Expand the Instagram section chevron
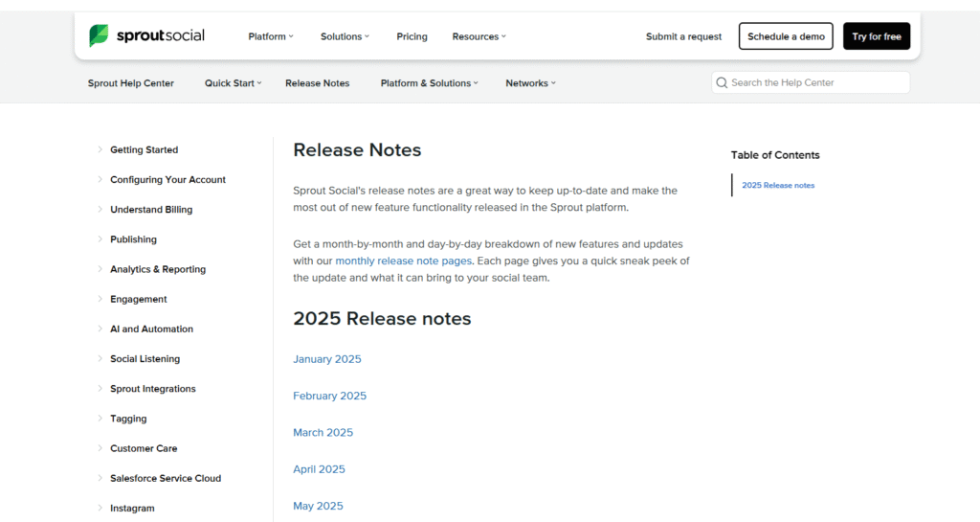 click(x=100, y=508)
